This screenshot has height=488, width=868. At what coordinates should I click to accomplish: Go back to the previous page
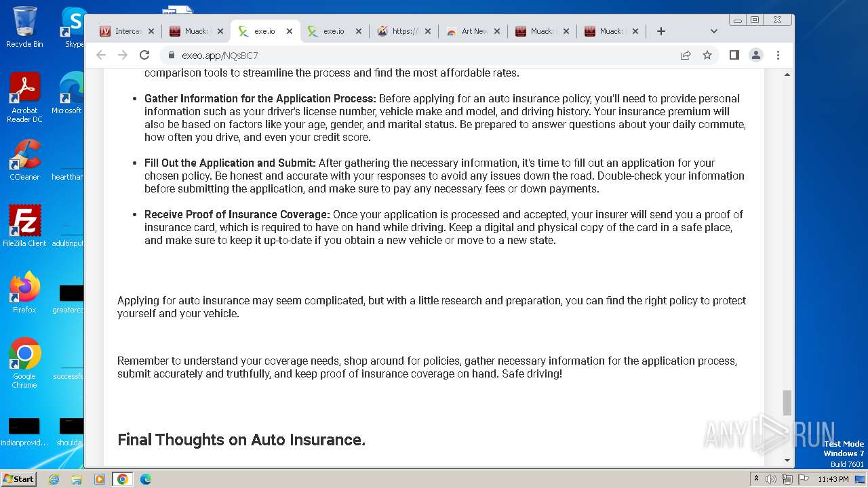pyautogui.click(x=101, y=55)
